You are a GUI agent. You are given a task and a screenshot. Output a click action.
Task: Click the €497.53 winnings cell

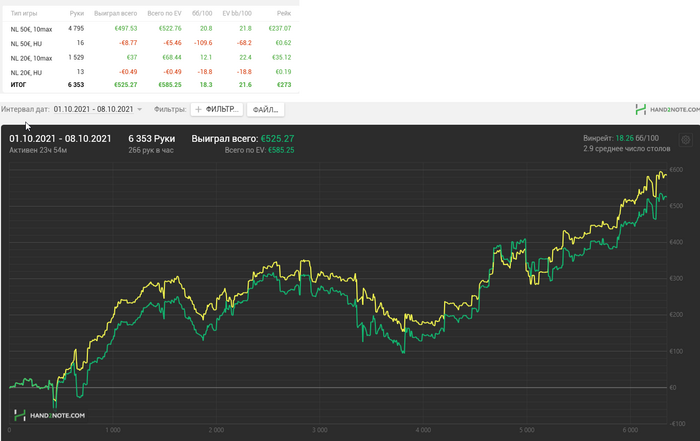click(x=126, y=28)
